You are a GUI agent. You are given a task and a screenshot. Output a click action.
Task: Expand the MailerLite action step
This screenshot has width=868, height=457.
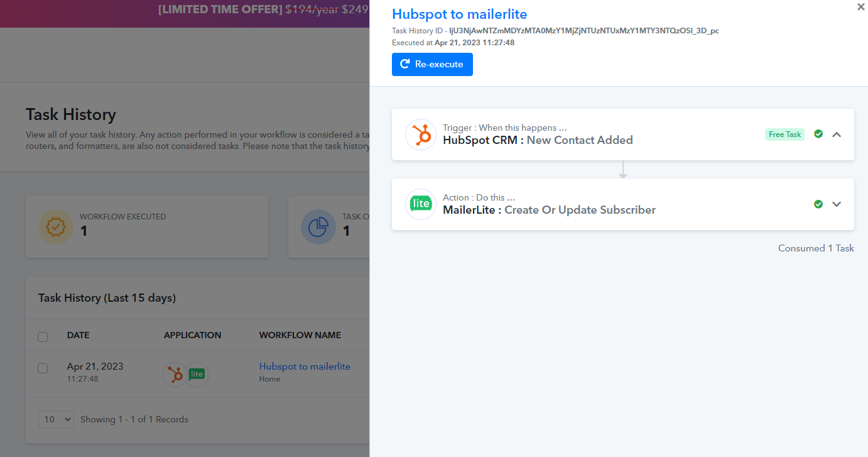pos(837,204)
